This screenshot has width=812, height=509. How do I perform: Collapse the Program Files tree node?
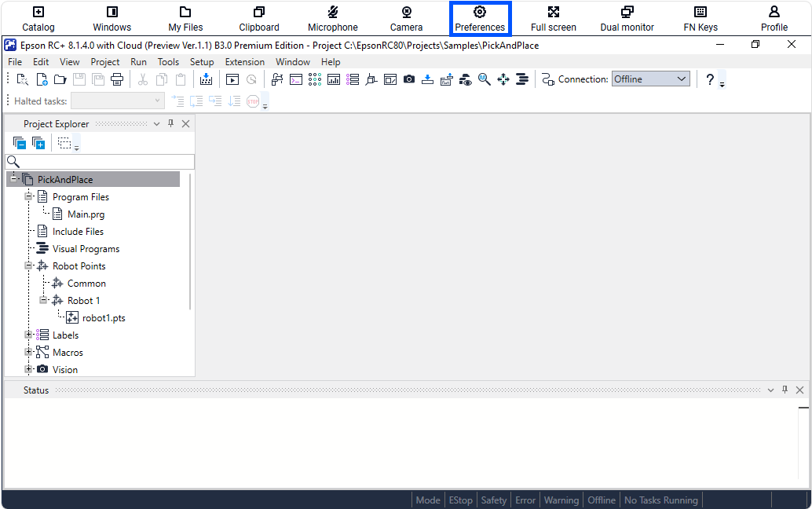pyautogui.click(x=28, y=196)
